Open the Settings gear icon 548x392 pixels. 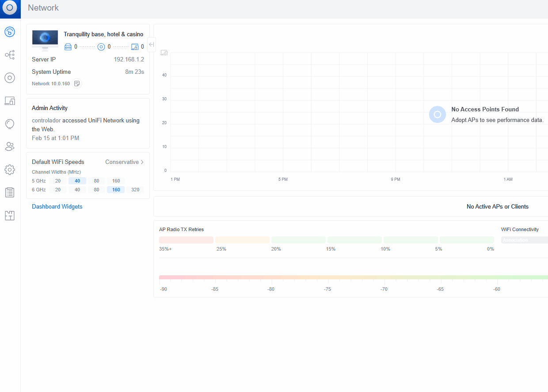(x=10, y=170)
